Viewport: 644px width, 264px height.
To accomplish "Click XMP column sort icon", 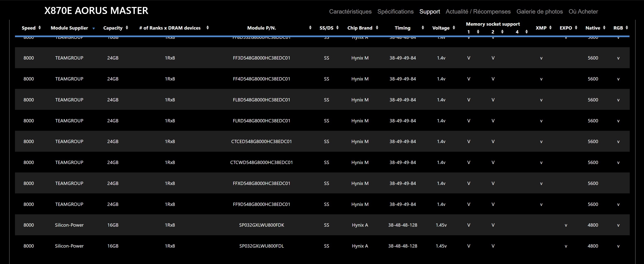I will tap(550, 28).
